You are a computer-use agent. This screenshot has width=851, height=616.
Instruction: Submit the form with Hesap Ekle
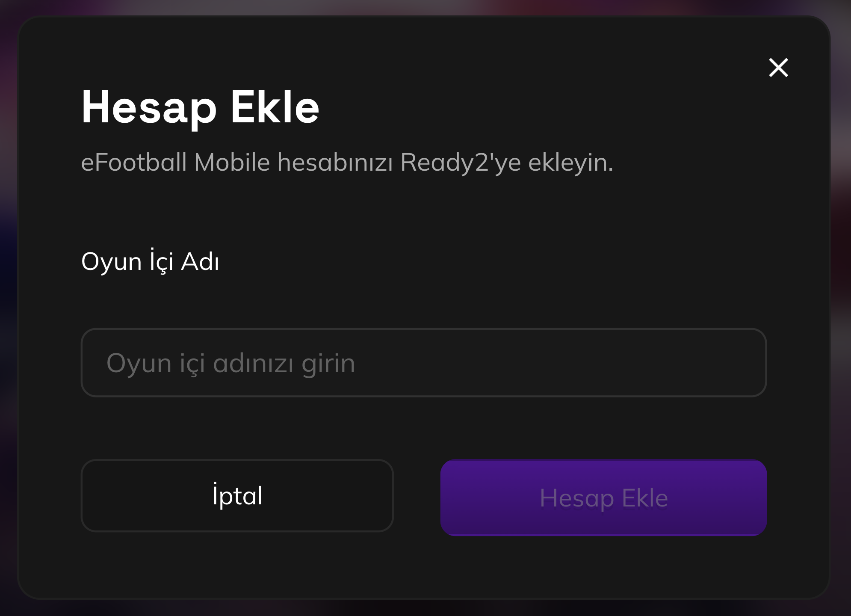tap(603, 498)
